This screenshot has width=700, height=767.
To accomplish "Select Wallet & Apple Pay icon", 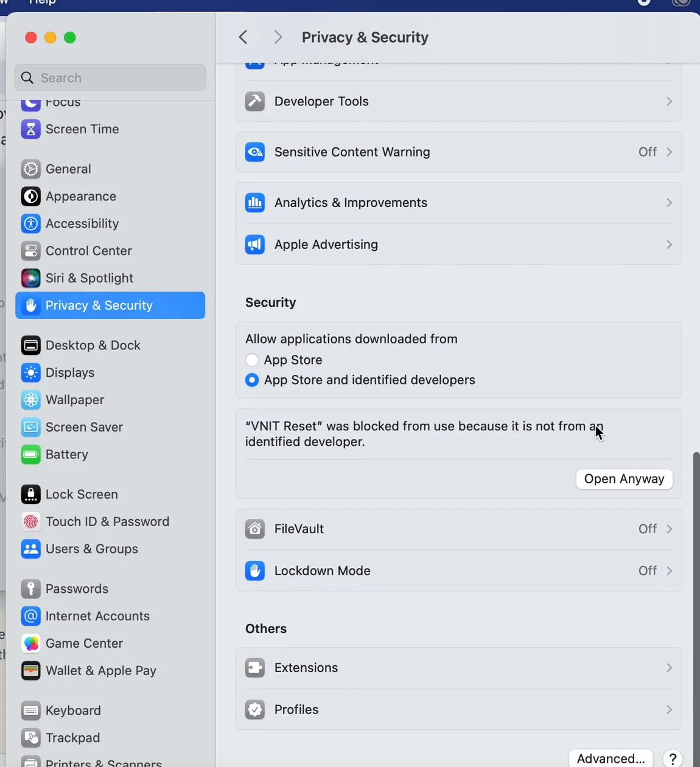I will click(30, 671).
